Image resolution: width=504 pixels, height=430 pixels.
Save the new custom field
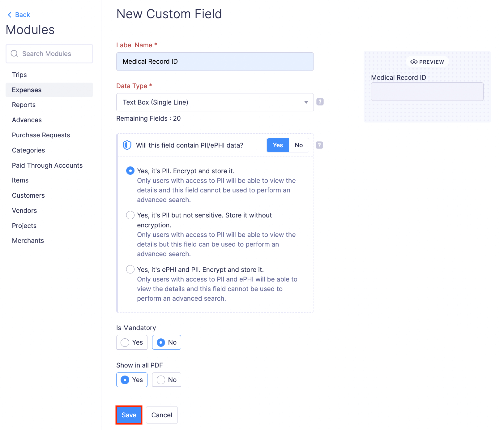[x=129, y=415]
